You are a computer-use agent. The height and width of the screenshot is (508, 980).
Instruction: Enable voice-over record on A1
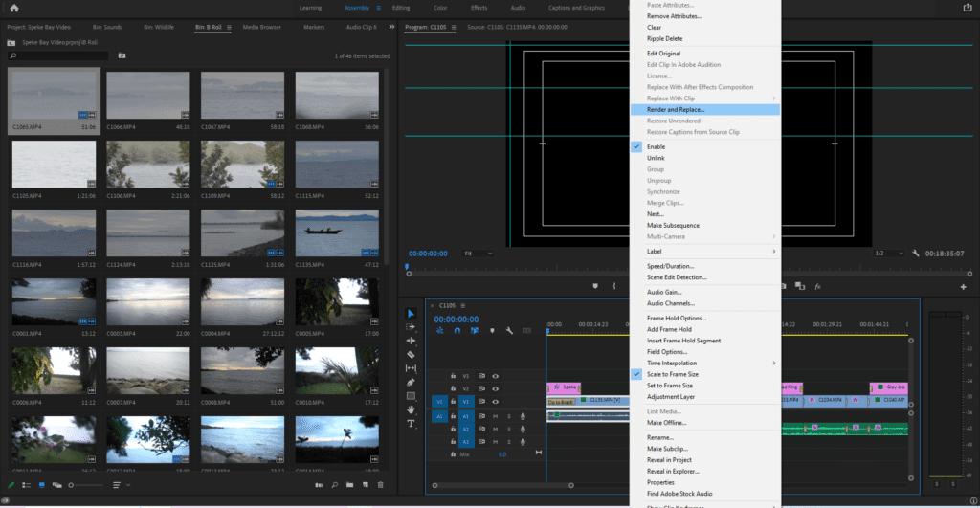(x=523, y=416)
